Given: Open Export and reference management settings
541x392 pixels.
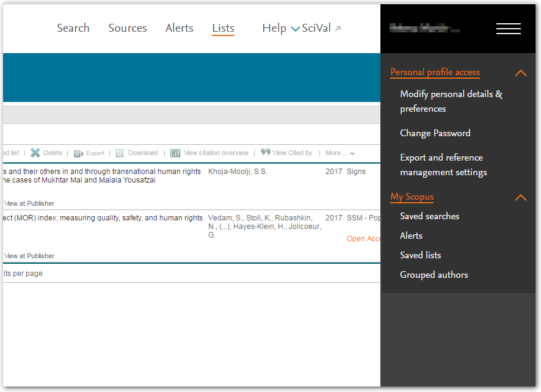Looking at the screenshot, I should 443,165.
